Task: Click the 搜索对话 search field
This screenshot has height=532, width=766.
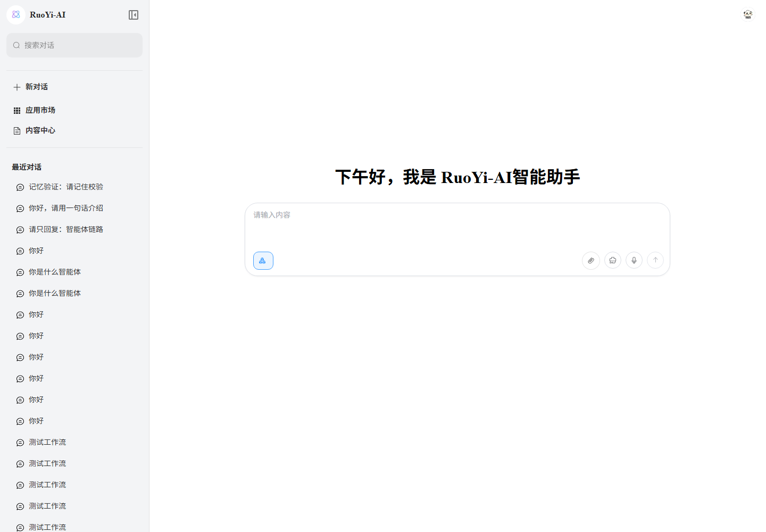Action: tap(74, 45)
